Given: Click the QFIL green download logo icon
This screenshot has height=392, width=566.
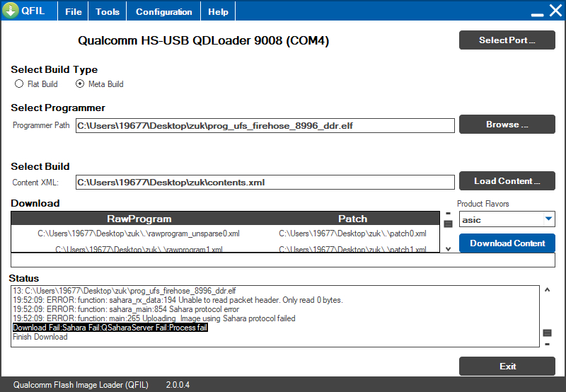Looking at the screenshot, I should click(11, 11).
